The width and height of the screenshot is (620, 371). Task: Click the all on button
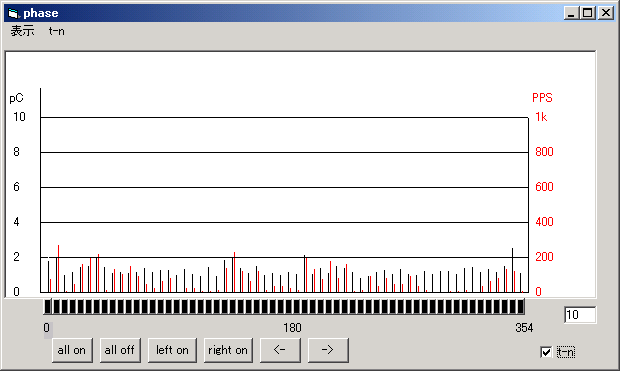72,350
